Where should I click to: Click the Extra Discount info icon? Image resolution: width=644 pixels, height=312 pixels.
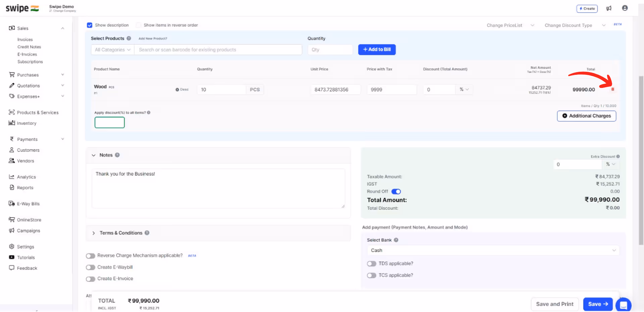click(618, 156)
